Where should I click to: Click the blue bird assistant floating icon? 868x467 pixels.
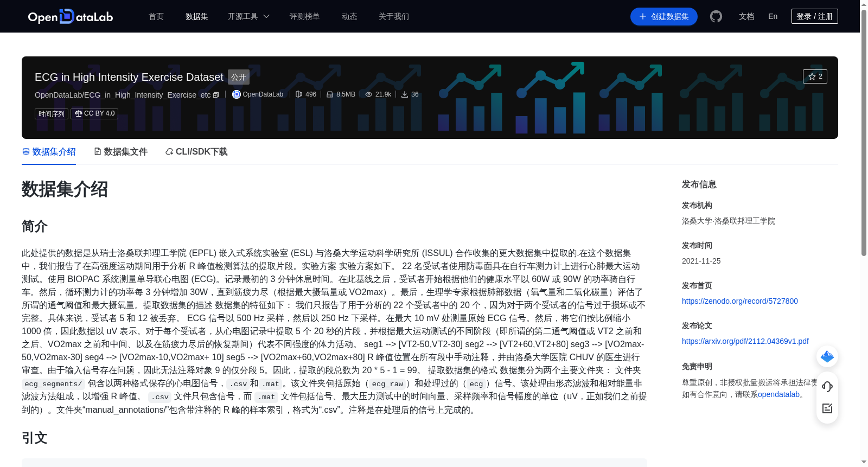pyautogui.click(x=827, y=356)
